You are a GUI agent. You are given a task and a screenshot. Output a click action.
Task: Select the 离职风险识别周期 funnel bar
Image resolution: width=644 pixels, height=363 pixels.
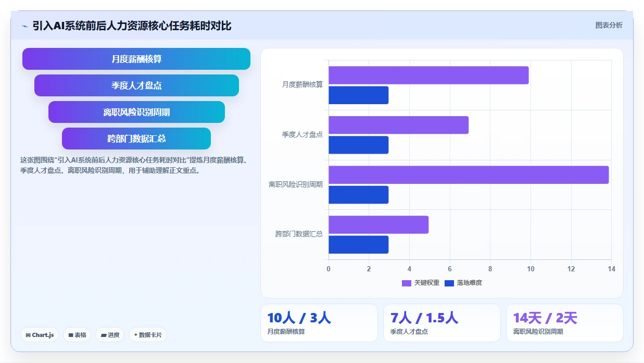click(136, 112)
